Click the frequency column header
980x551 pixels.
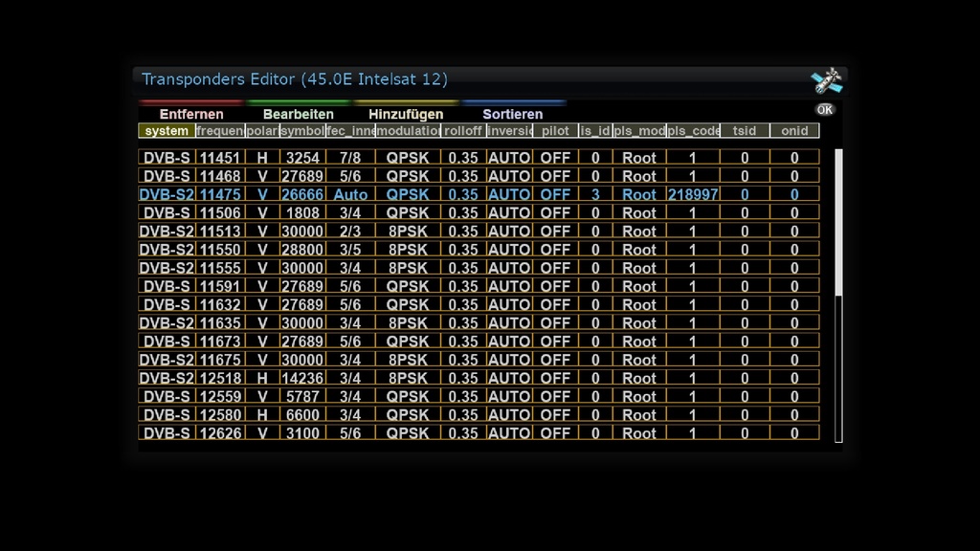[x=220, y=130]
